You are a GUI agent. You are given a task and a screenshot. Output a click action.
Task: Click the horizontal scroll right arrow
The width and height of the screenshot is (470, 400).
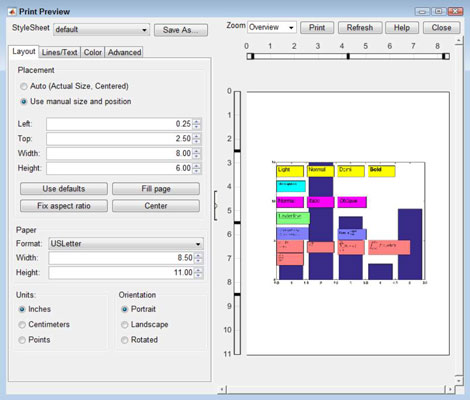tap(450, 389)
